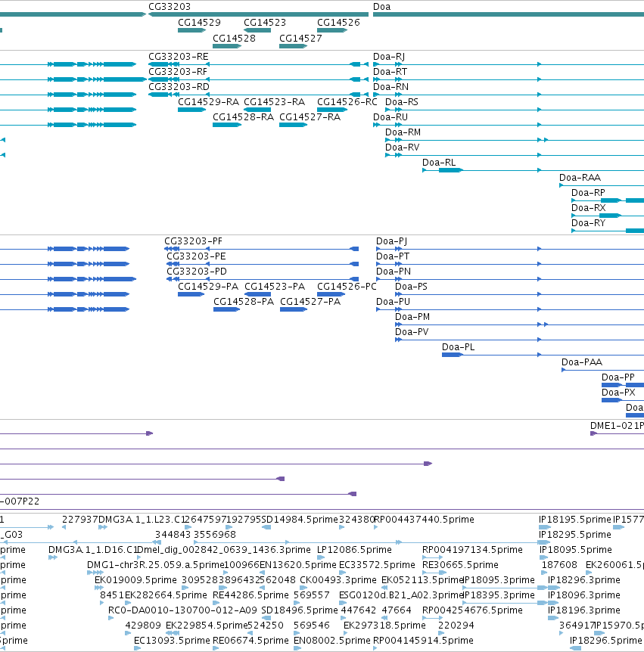Image resolution: width=644 pixels, height=652 pixels.
Task: Open the Doa-RS transcript
Action: (402, 102)
